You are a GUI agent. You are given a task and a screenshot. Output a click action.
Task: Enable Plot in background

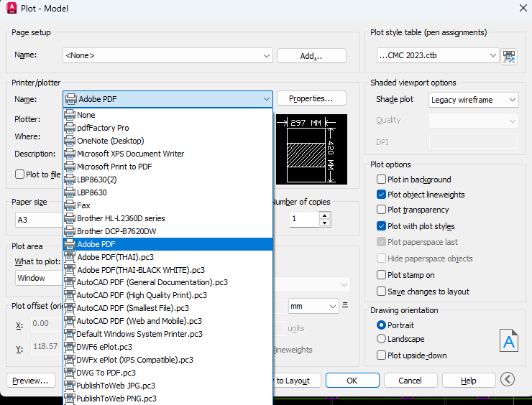click(x=381, y=179)
